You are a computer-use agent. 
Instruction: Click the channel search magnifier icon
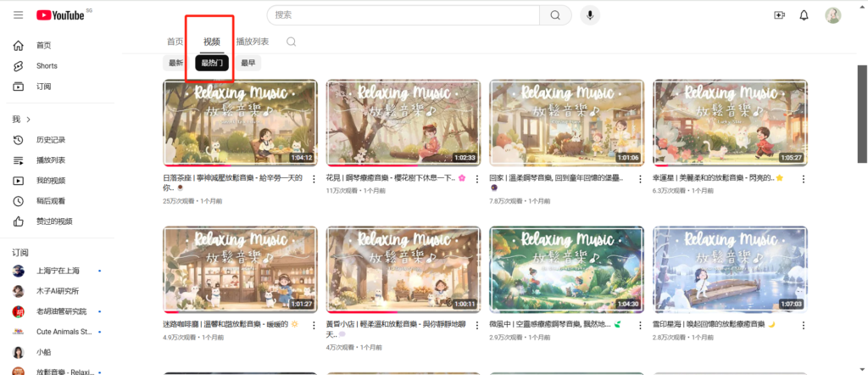pyautogui.click(x=292, y=42)
